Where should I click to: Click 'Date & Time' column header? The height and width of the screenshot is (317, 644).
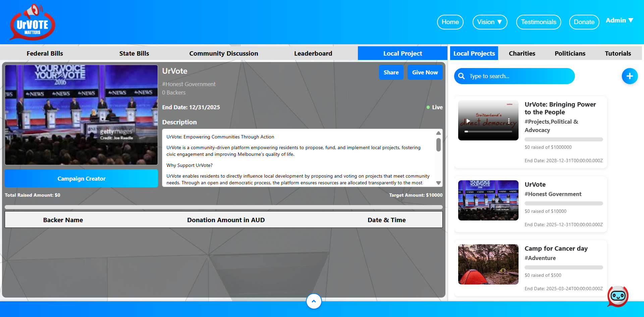(x=387, y=220)
